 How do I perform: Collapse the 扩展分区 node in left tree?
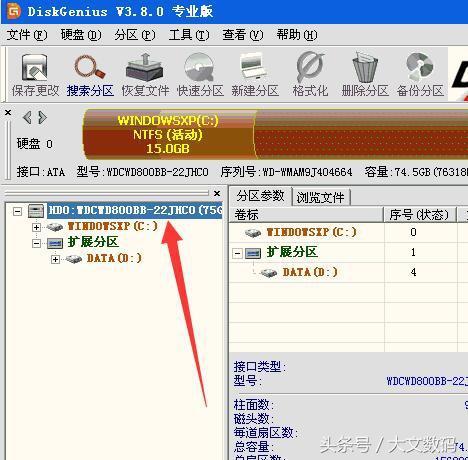coord(36,243)
